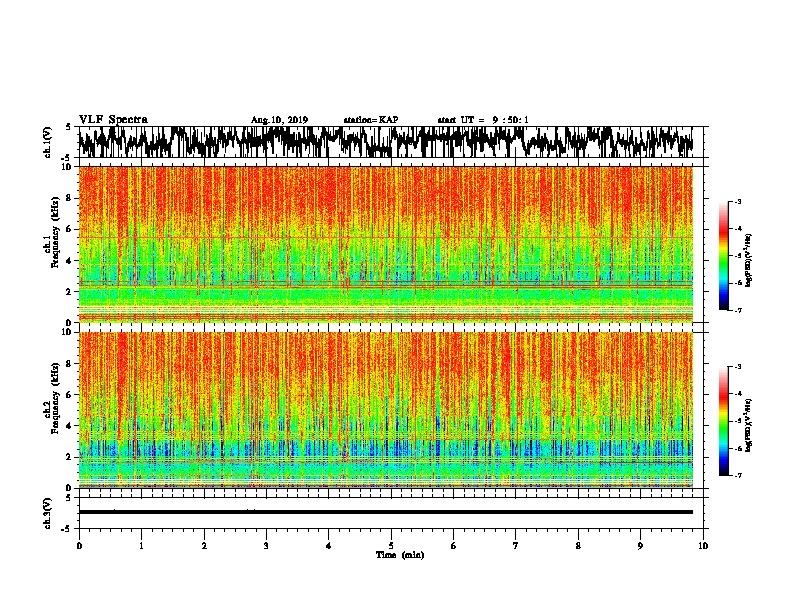Viewport: 792px width, 612px height.
Task: Click the 'start UT = 9 :50: 1' label
Action: tap(483, 120)
